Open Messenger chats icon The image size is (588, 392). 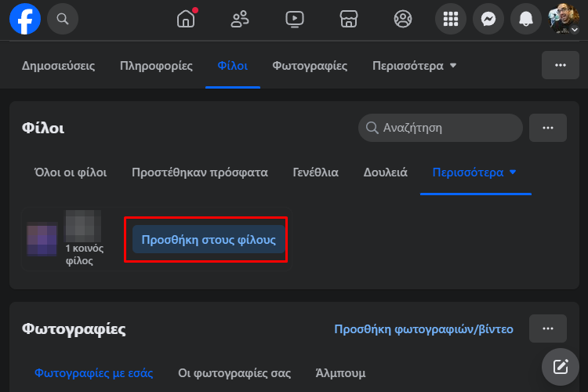point(488,19)
